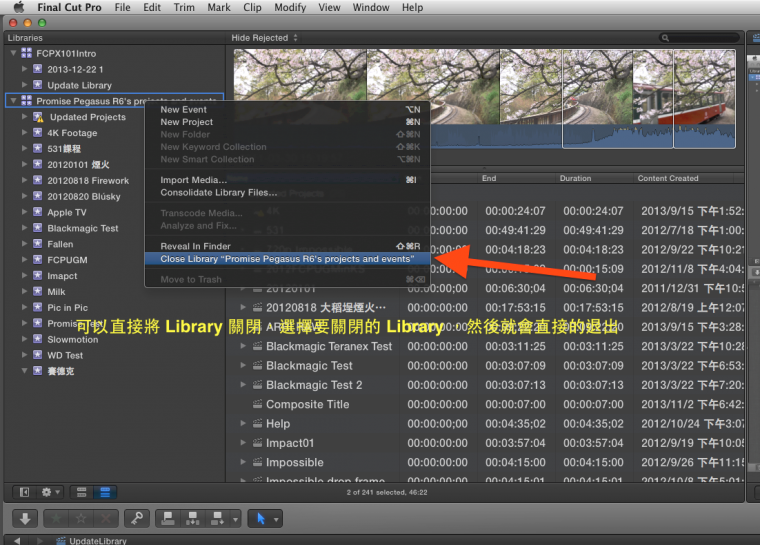
Task: Open the Window menu
Action: [x=371, y=7]
